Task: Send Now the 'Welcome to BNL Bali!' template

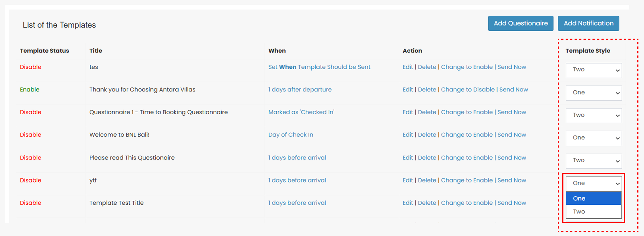Action: coord(511,135)
